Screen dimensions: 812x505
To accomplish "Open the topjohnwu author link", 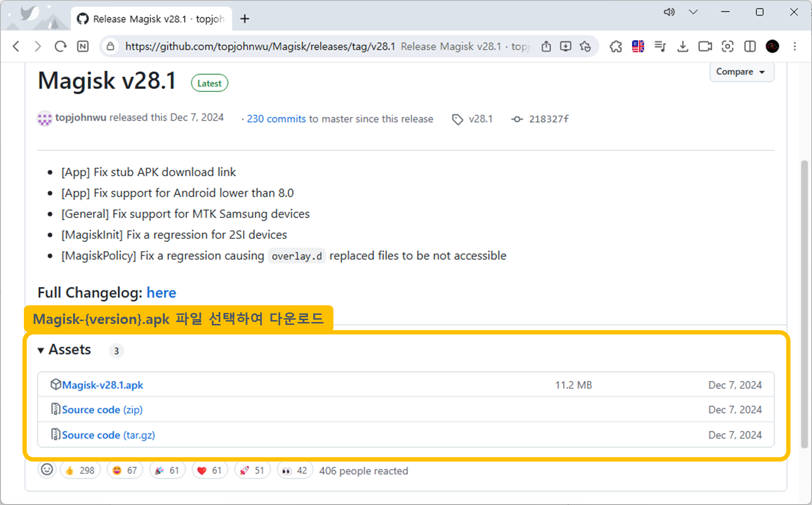I will click(81, 118).
